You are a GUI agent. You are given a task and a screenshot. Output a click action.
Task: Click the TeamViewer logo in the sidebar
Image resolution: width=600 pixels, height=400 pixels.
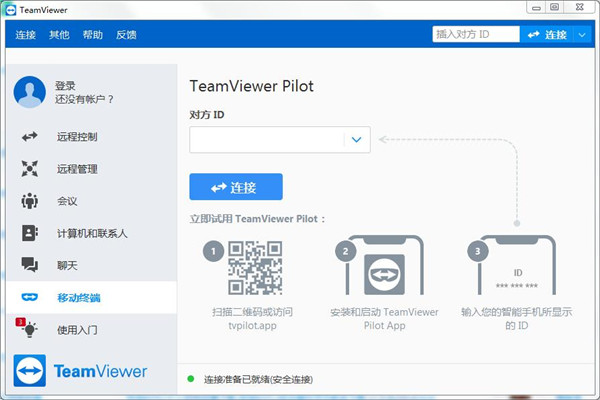point(80,371)
